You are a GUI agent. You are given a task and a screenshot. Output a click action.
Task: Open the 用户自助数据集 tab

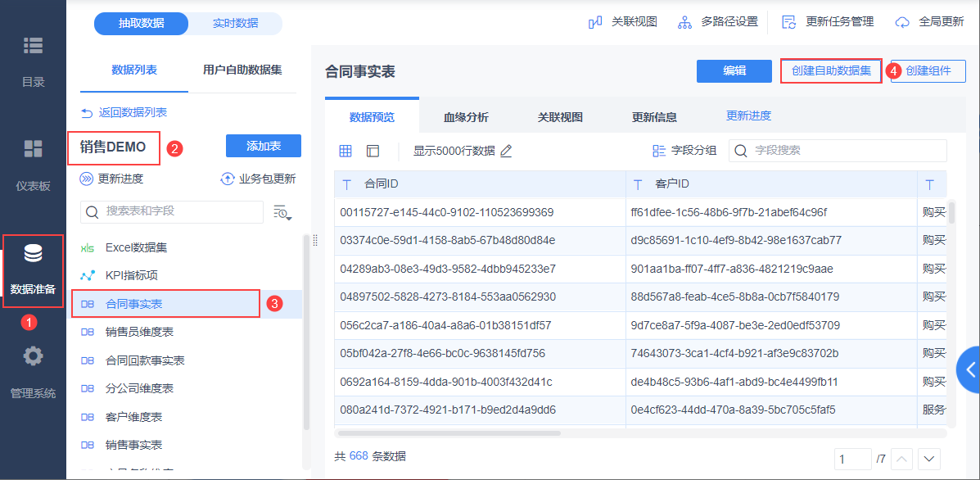(242, 70)
